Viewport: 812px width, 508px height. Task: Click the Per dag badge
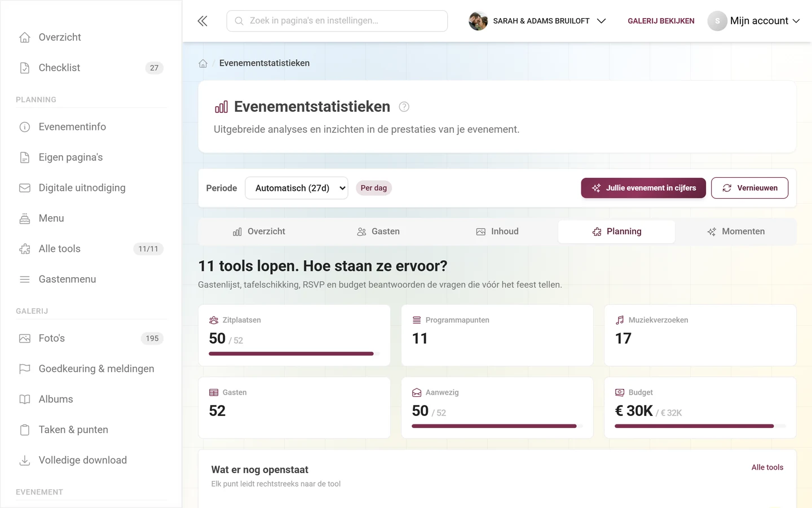[x=374, y=188]
